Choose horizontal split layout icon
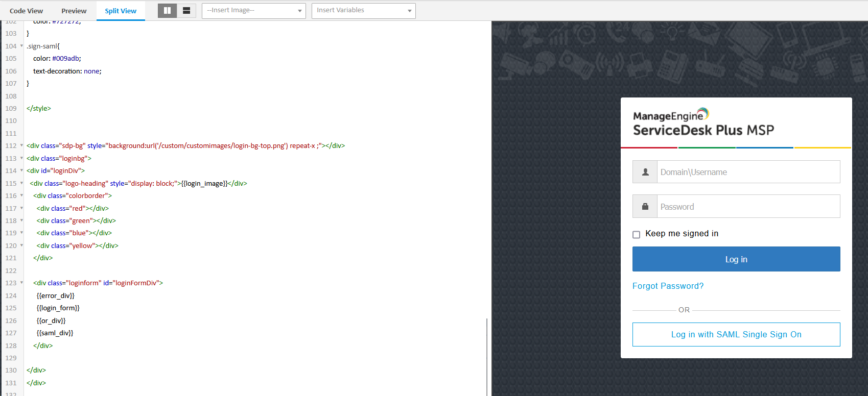This screenshot has height=396, width=868. [186, 10]
